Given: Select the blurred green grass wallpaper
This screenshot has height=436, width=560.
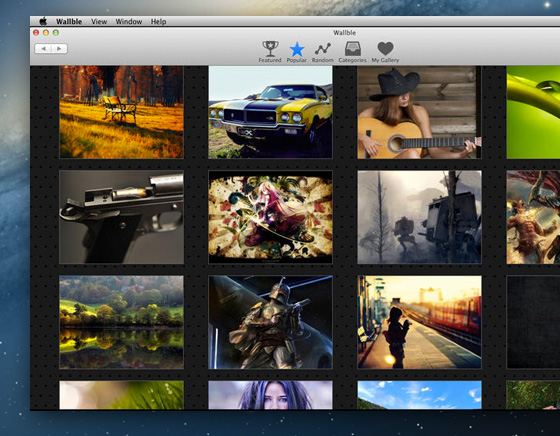Looking at the screenshot, I should 121,395.
